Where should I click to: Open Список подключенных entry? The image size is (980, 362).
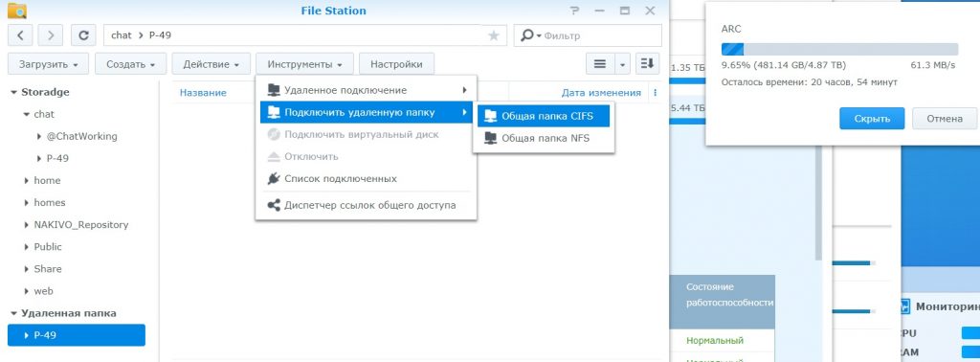click(x=366, y=179)
